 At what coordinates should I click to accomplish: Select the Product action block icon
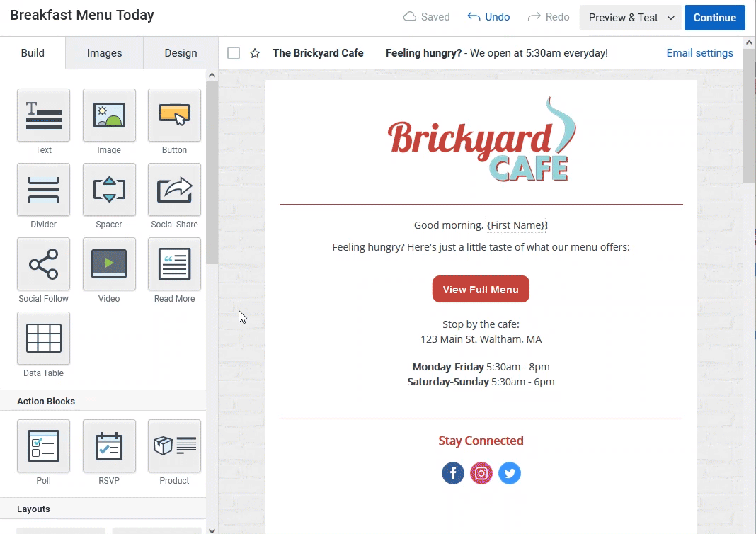tap(175, 445)
